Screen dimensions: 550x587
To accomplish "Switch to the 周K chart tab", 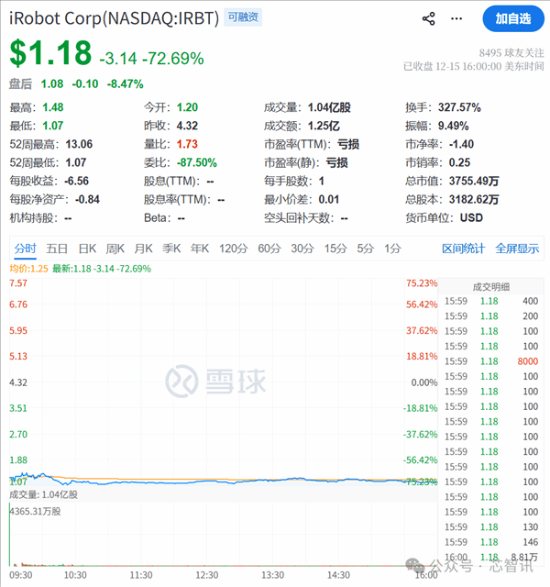I will click(115, 249).
